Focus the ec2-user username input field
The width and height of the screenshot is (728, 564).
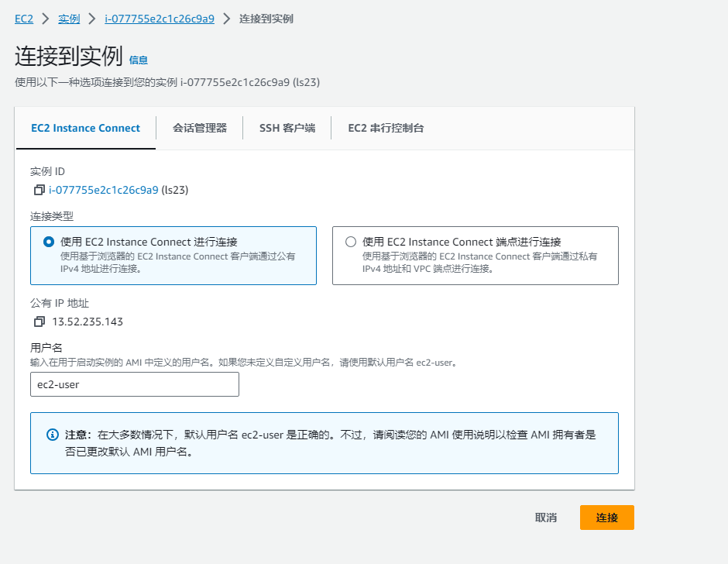(135, 384)
